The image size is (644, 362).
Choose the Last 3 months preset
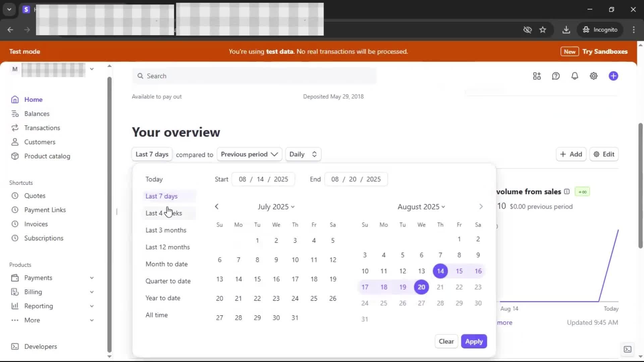(x=166, y=230)
